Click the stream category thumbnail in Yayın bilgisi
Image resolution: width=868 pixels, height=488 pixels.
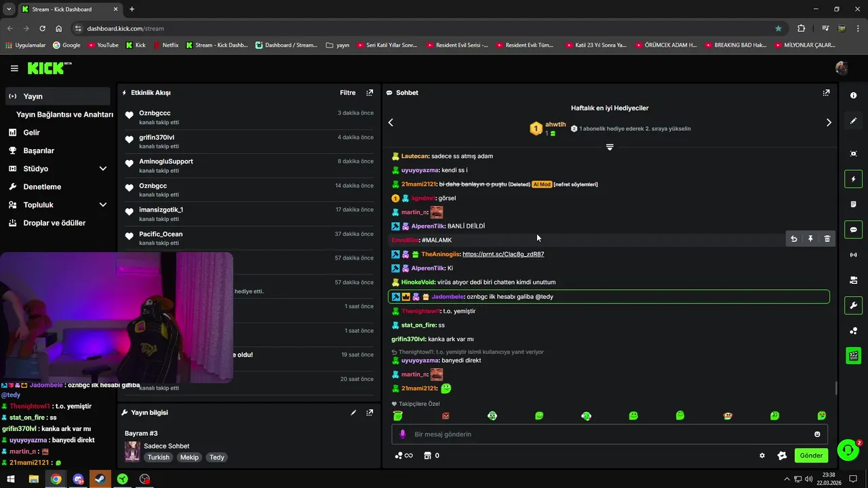coord(132,451)
